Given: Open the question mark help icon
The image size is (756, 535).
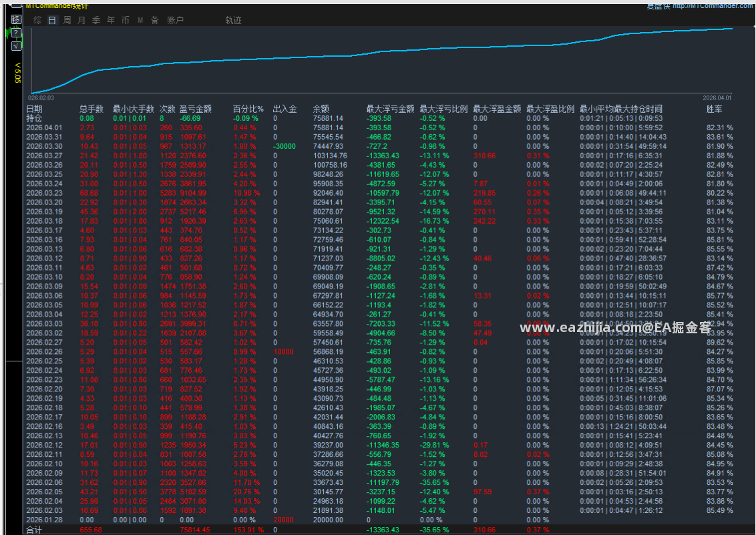Looking at the screenshot, I should point(16,32).
